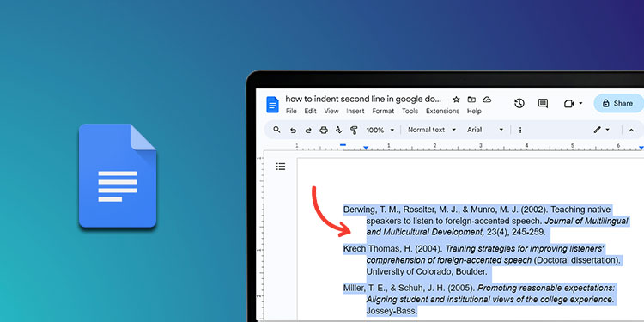Image resolution: width=644 pixels, height=322 pixels.
Task: Undo the last action
Action: pyautogui.click(x=293, y=131)
